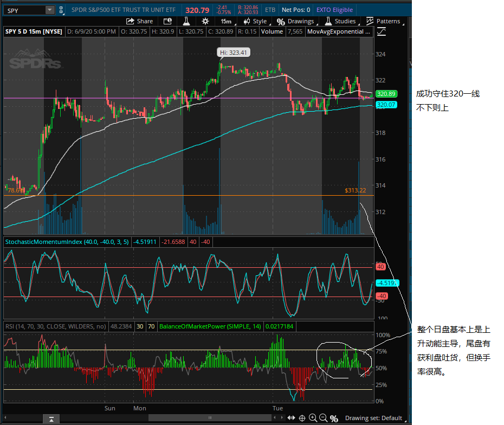Toggle the crosshair pan icon
Viewport: 504px width, 425px height.
(302, 418)
